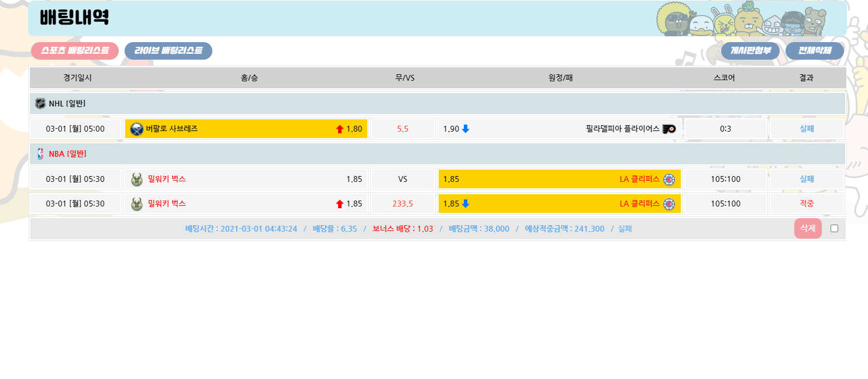Switch to the 라이브 배팅리스트 tab
The height and width of the screenshot is (379, 868).
click(x=168, y=51)
